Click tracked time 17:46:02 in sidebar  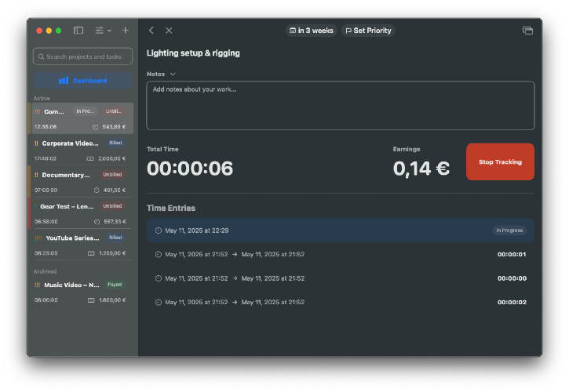click(x=46, y=158)
